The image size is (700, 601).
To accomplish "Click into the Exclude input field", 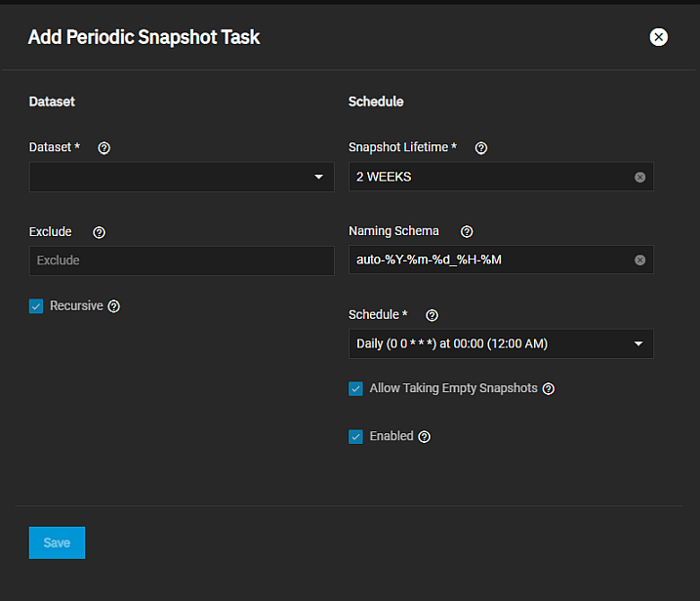I will tap(182, 260).
